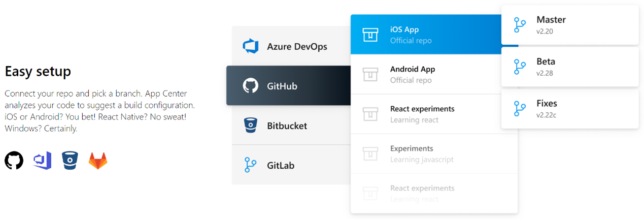Click the 'Connect your repo' description paragraph
Screen dimensions: 644x219
(x=100, y=111)
